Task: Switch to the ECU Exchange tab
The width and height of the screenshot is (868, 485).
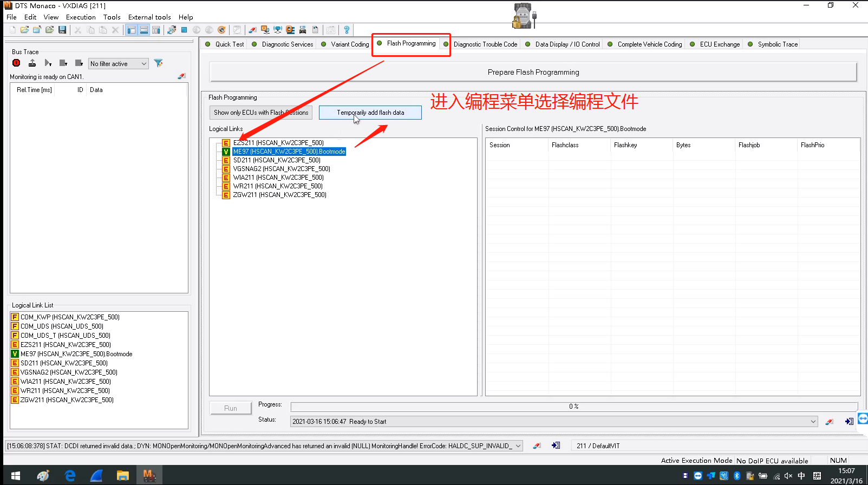Action: pos(715,44)
